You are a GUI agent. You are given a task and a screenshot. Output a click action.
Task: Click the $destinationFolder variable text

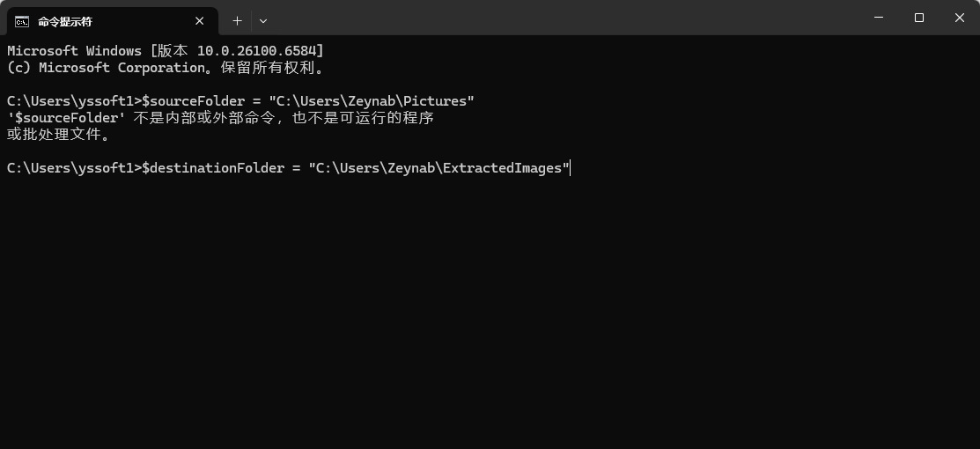point(213,168)
